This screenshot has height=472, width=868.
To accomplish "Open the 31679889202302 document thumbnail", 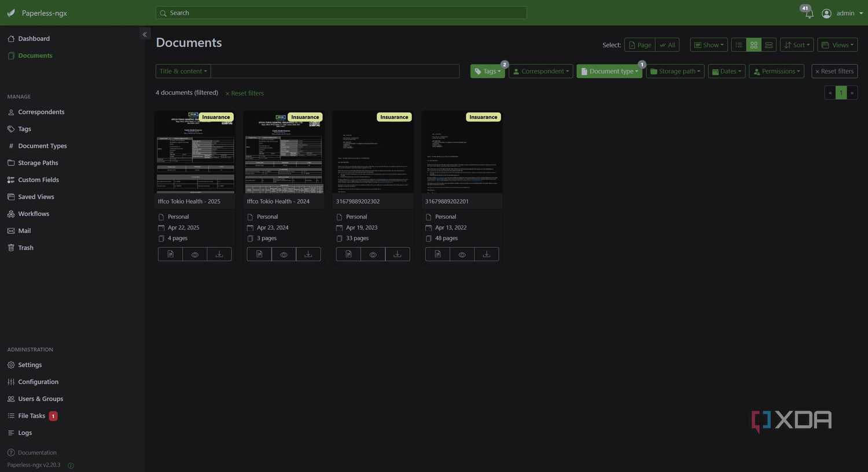I will 373,152.
